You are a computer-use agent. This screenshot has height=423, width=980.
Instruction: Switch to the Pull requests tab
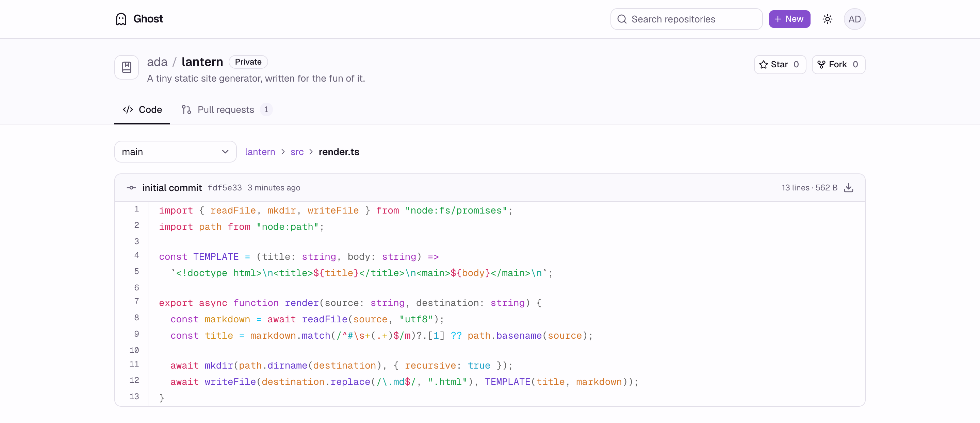tap(227, 109)
